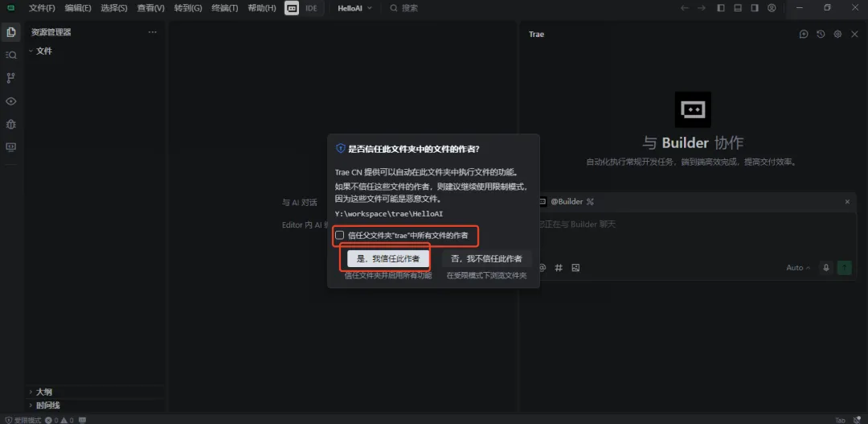The image size is (868, 424).
Task: Click the green send arrow button
Action: [x=844, y=268]
